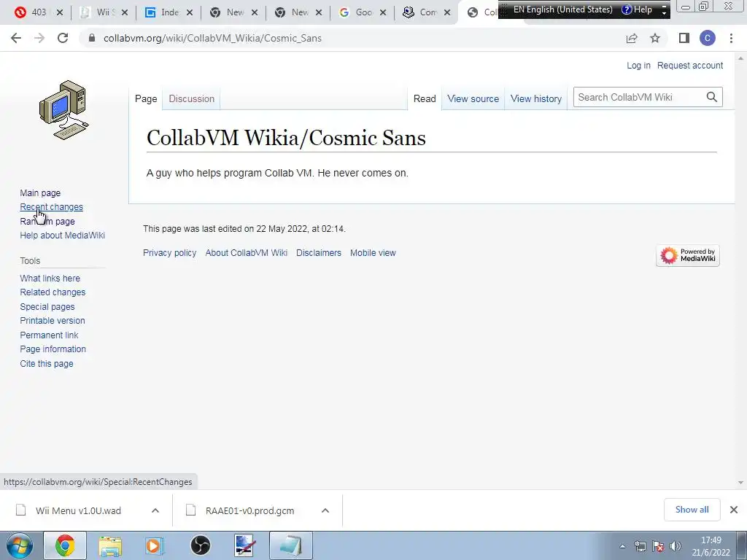Screen dimensions: 747x560
Task: Open Printable version link
Action: [53, 321]
